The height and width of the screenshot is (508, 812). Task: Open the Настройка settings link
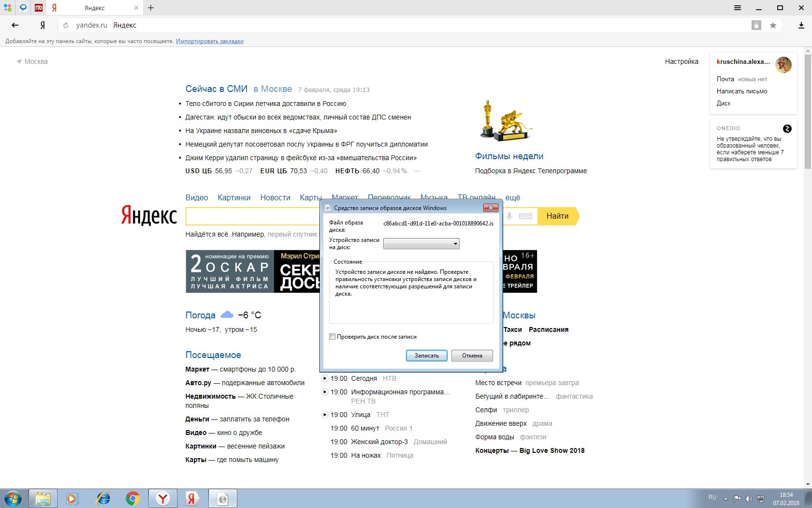coord(681,61)
